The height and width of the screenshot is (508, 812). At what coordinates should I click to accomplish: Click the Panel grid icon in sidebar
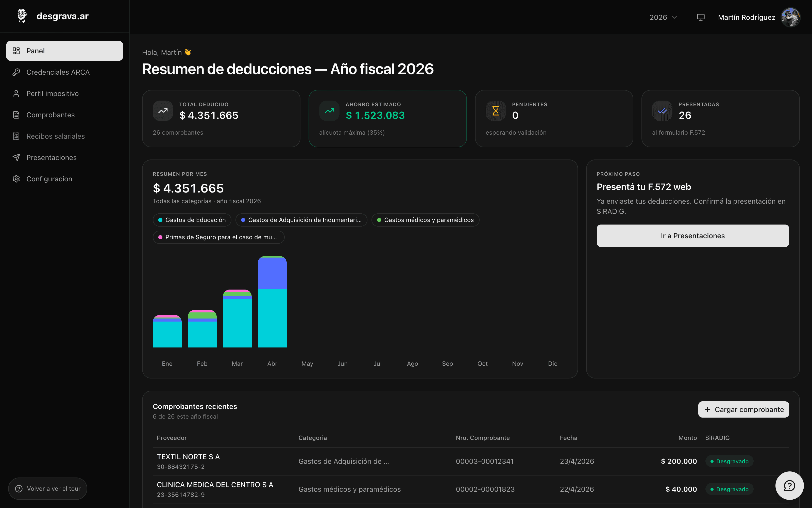click(16, 51)
